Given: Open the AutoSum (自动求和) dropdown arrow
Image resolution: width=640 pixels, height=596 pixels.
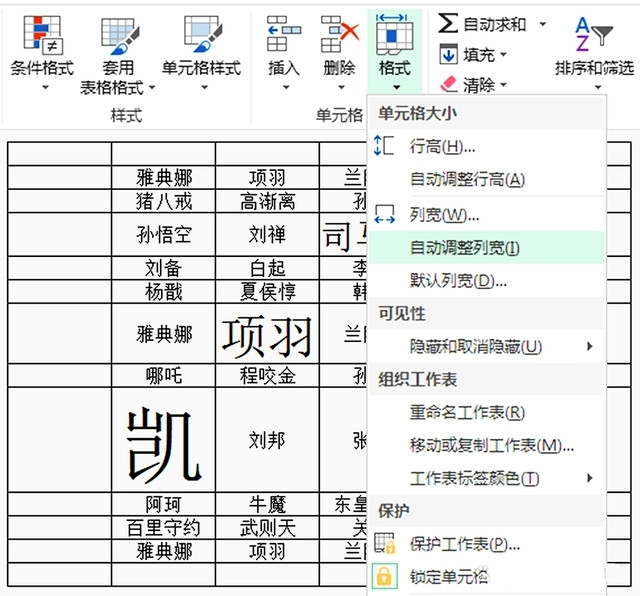Looking at the screenshot, I should click(543, 24).
